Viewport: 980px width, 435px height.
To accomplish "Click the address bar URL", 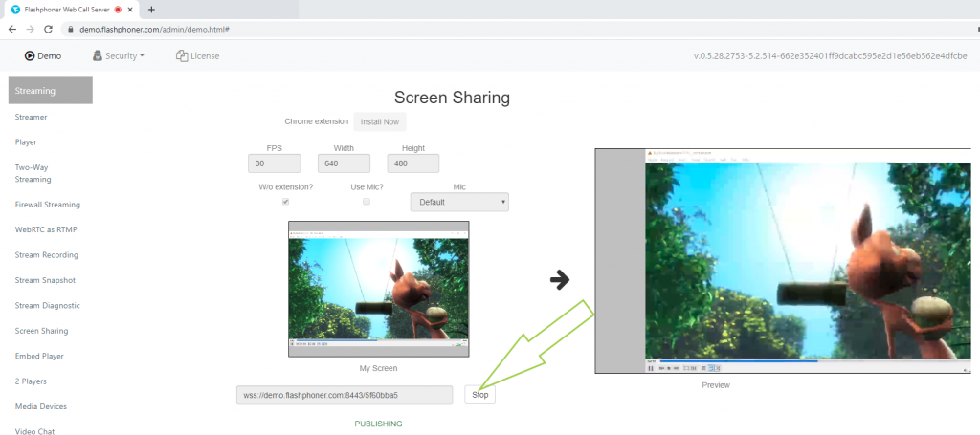I will point(154,30).
